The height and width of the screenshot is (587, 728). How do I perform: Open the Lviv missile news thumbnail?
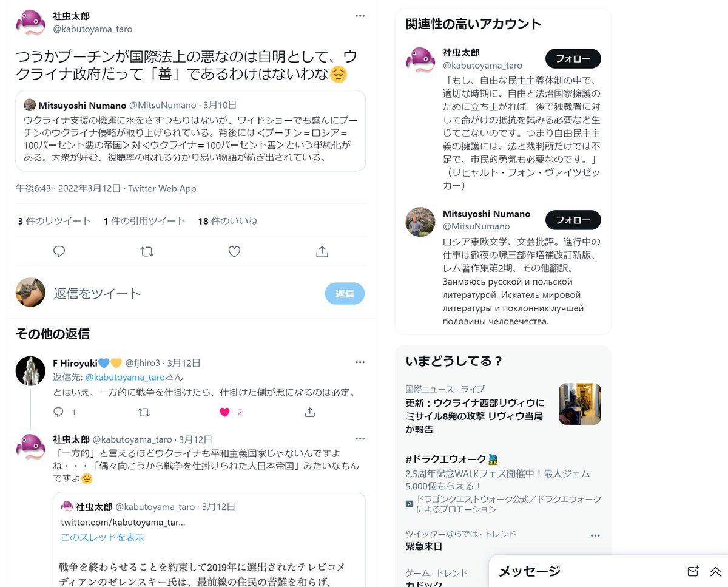[x=580, y=404]
